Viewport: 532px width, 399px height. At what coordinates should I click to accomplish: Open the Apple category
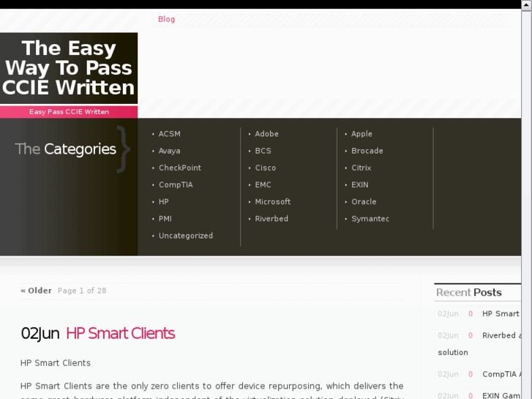pos(361,134)
